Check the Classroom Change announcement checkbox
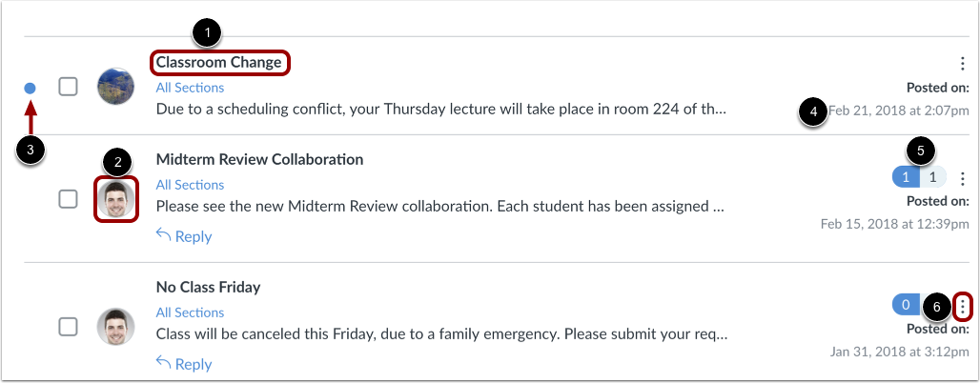 pyautogui.click(x=68, y=86)
